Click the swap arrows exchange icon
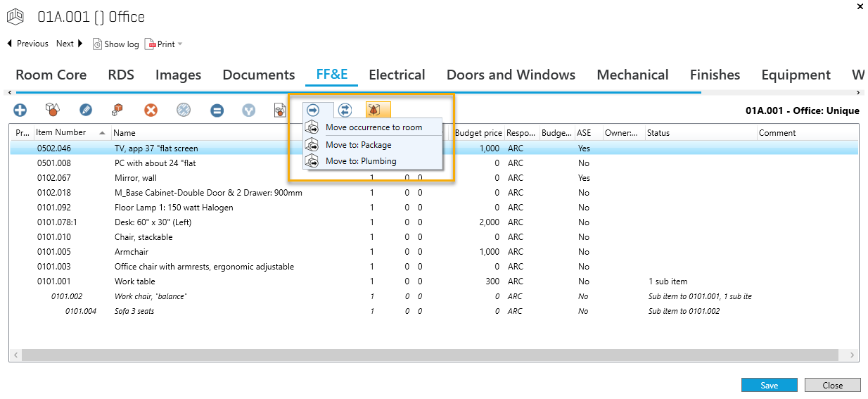Screen dimensions: 868x399 (x=345, y=110)
